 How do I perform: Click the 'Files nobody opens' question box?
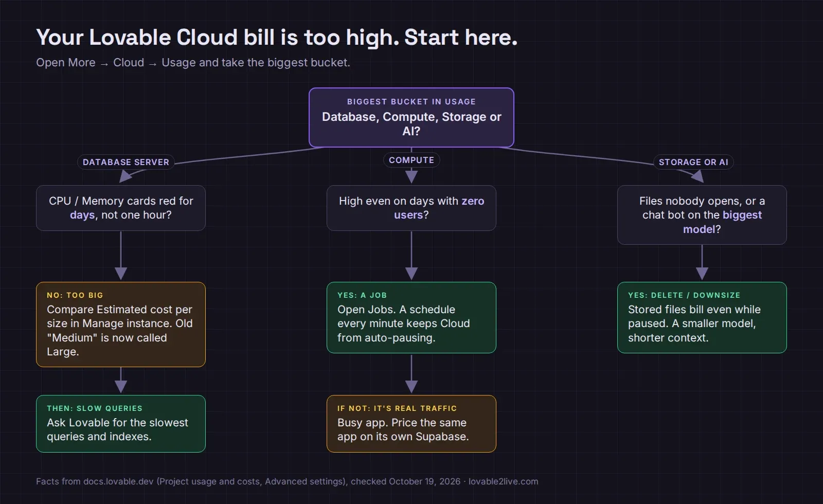[702, 215]
